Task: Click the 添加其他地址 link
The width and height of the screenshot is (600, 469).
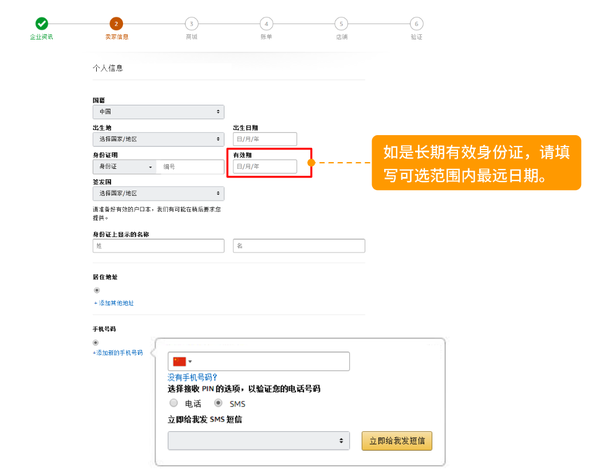Action: 114,303
